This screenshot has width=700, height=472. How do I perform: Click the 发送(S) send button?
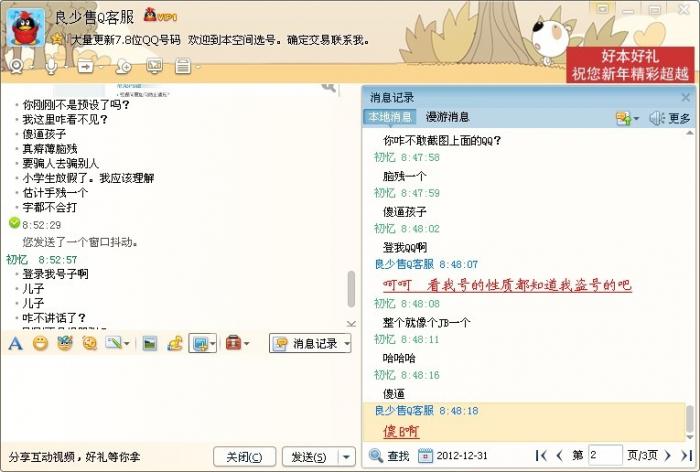[309, 457]
